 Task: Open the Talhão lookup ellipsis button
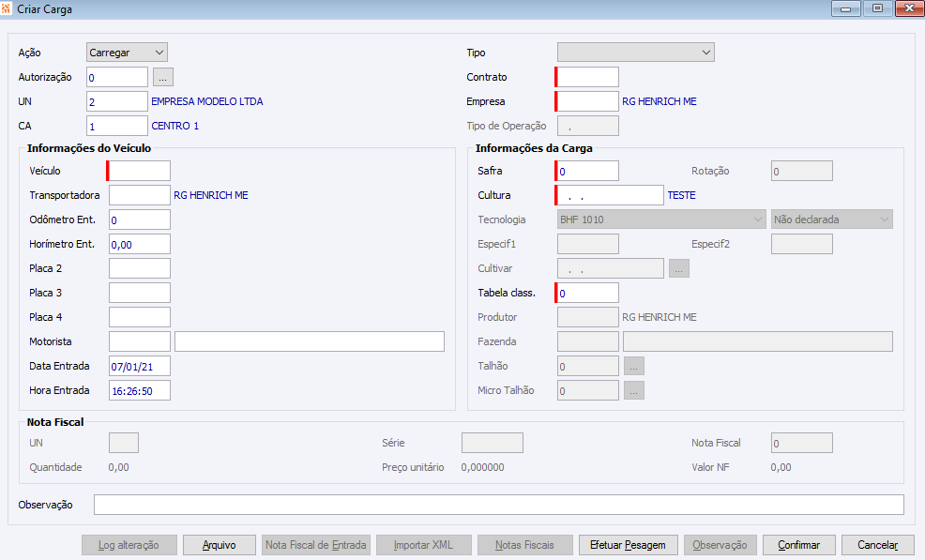(x=633, y=366)
